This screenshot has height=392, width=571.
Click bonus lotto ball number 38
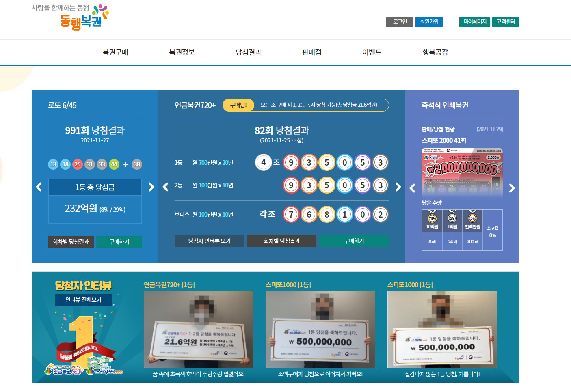pyautogui.click(x=137, y=164)
